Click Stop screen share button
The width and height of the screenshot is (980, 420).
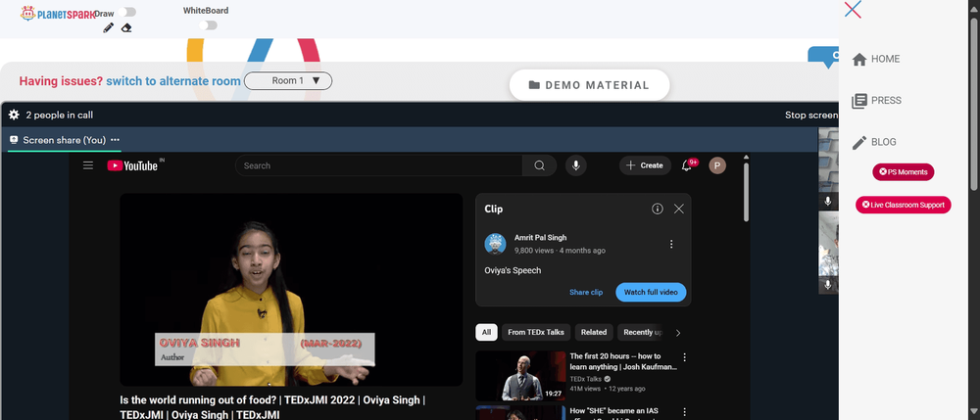[x=811, y=115]
